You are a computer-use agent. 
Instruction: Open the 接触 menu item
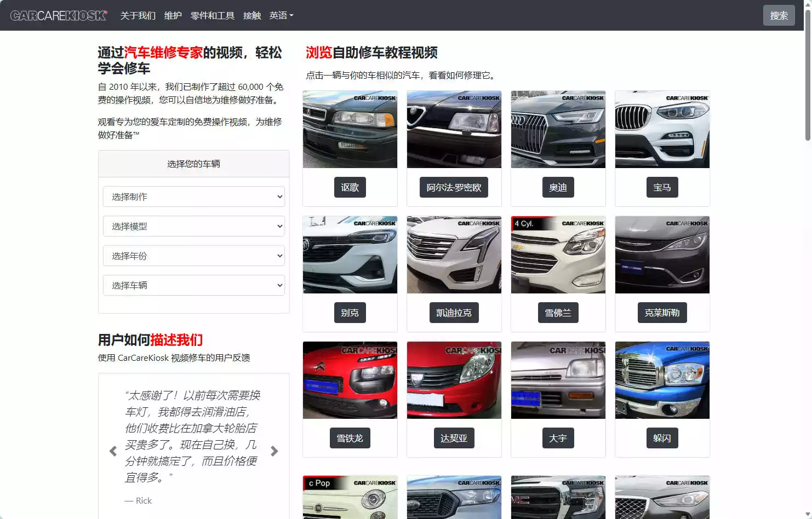click(x=251, y=15)
